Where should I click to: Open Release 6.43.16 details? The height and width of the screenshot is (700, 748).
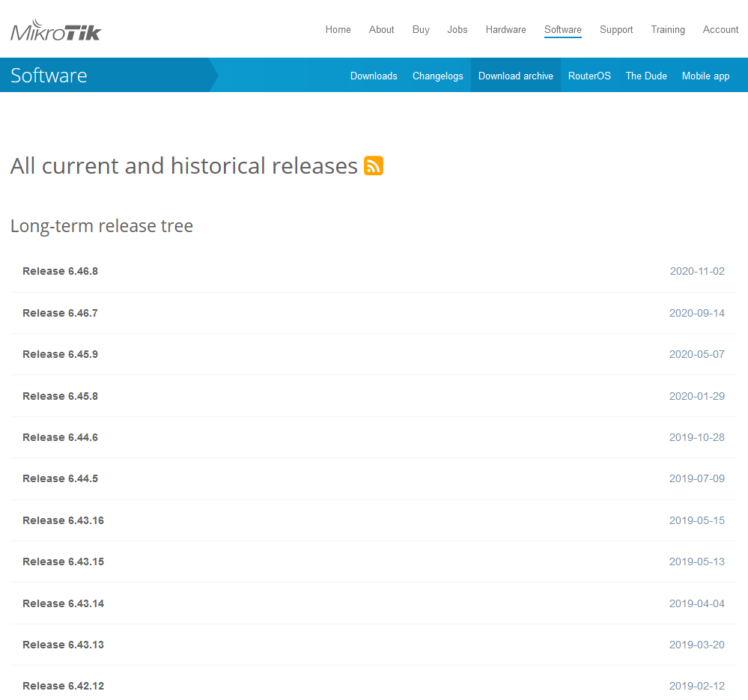pyautogui.click(x=63, y=520)
